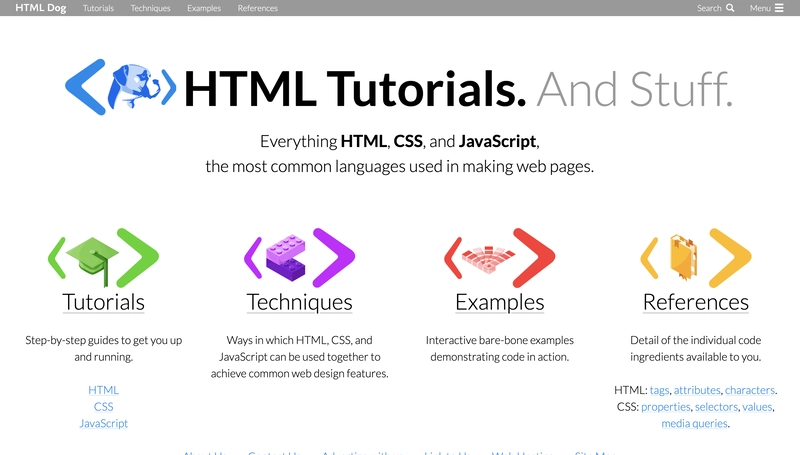Open the HTML attributes reference link

coord(697,390)
